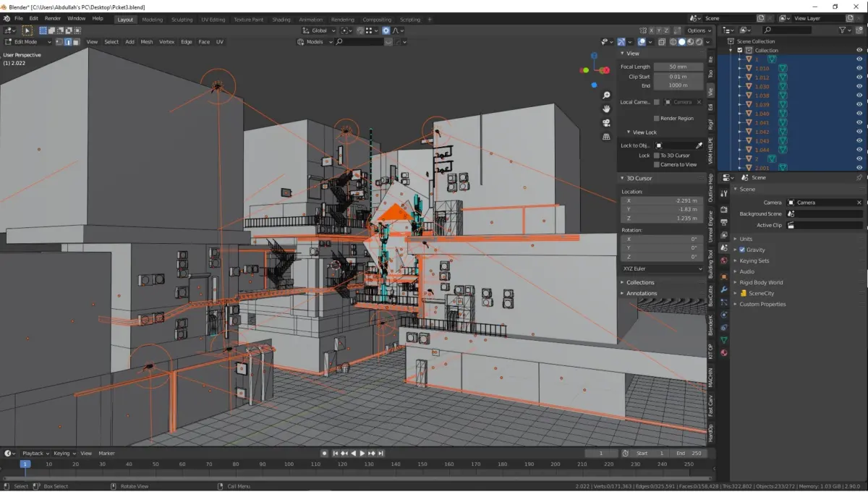Open the Keying popover in timeline
Screen dimensions: 868x492
pyautogui.click(x=64, y=453)
